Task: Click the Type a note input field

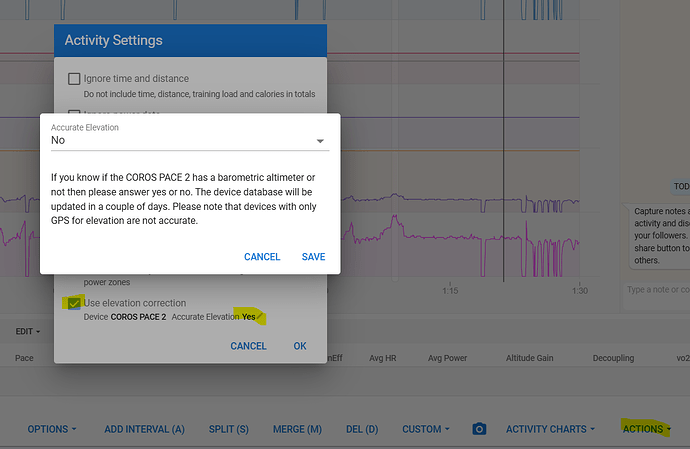Action: 658,290
